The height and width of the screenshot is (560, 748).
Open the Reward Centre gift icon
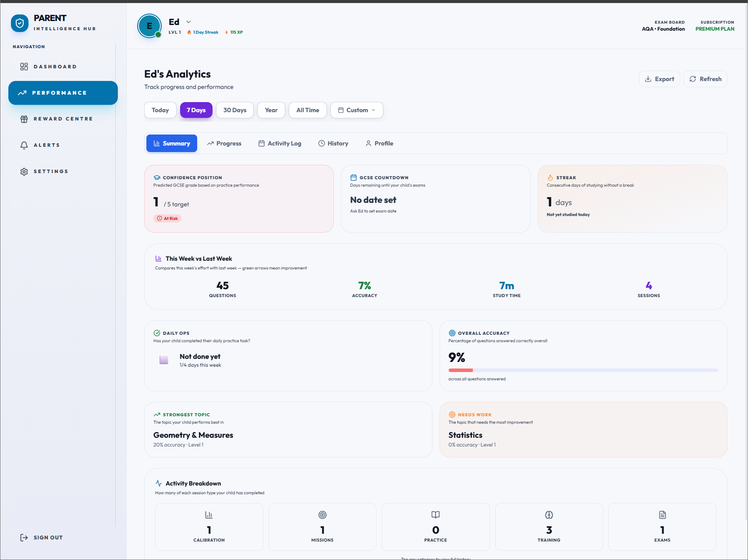24,119
